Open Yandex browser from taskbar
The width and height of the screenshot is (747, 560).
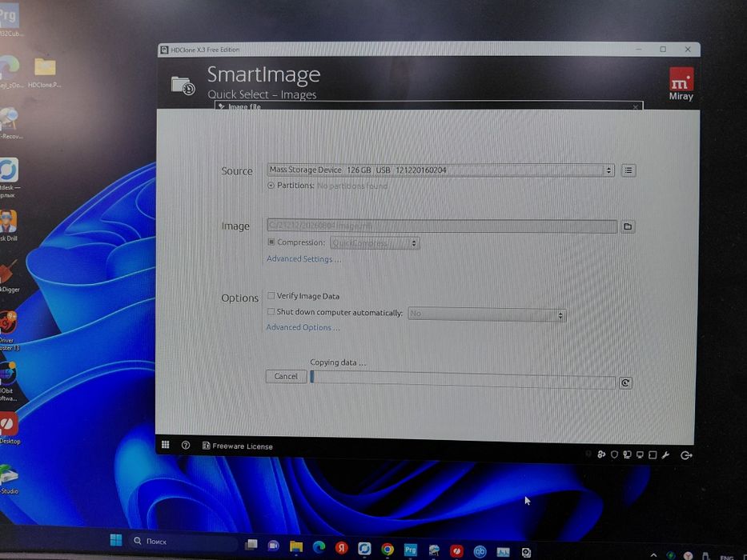(341, 548)
